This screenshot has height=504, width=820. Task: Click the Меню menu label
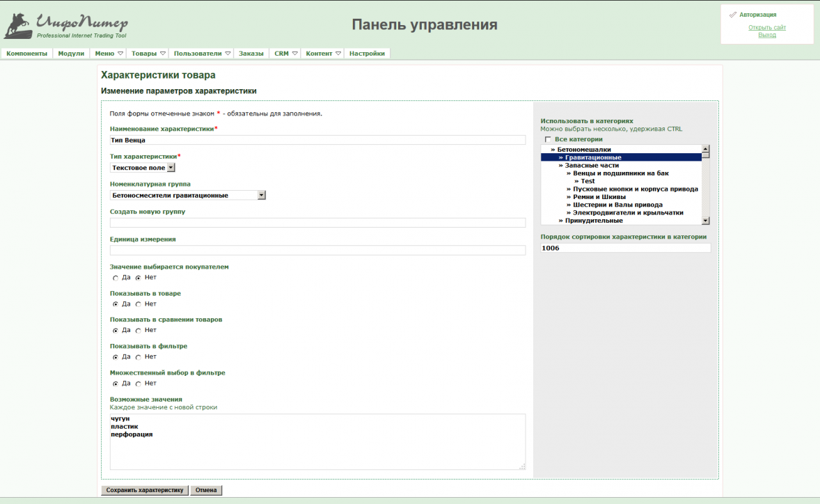click(104, 54)
